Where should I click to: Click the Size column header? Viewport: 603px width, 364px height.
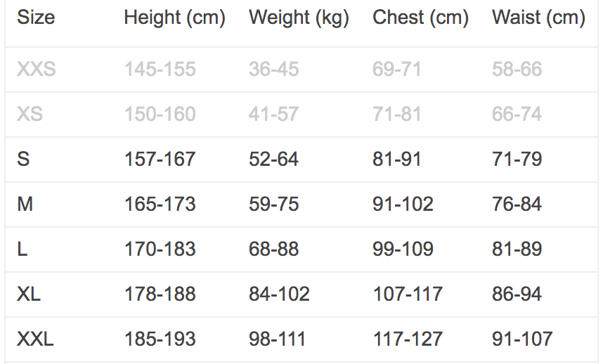(36, 18)
